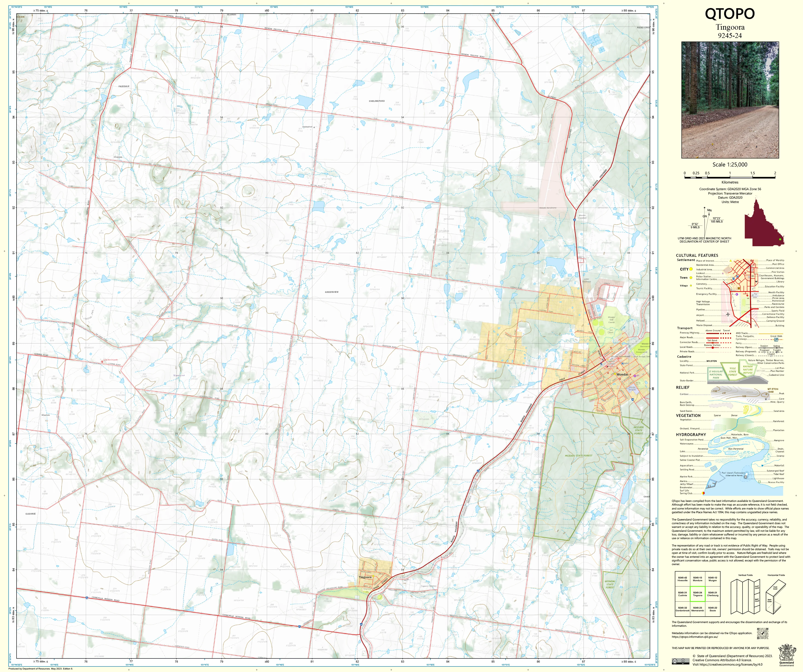Open the qtopo.information.qld.gov.au link

(695, 637)
